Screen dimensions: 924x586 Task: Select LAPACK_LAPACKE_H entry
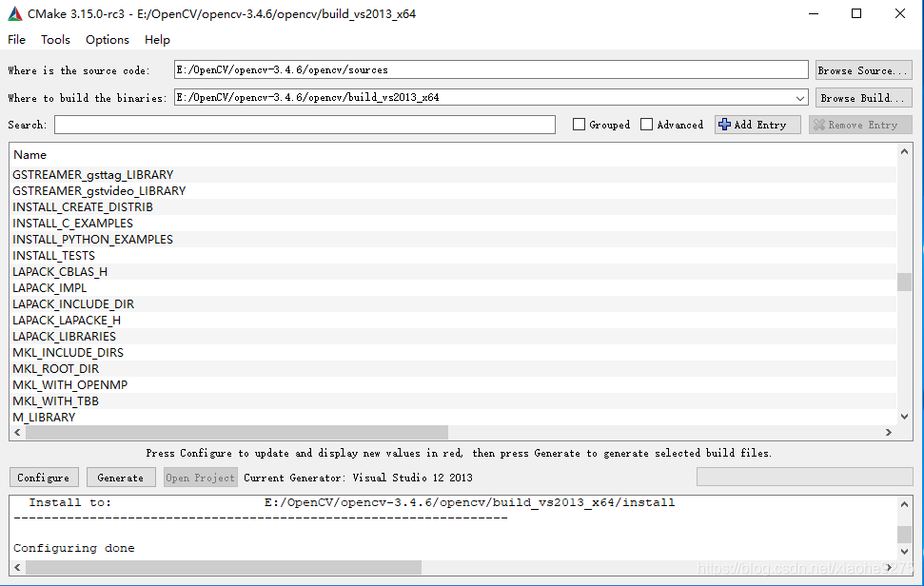click(x=454, y=321)
